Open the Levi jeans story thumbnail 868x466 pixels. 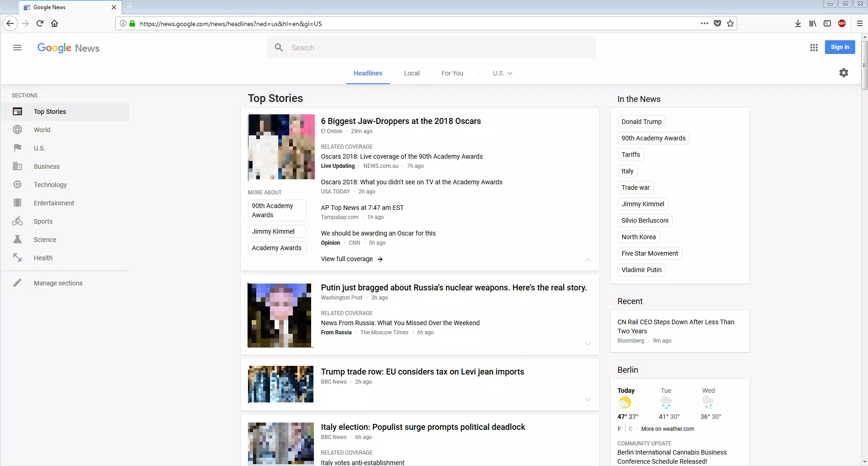[x=280, y=384]
